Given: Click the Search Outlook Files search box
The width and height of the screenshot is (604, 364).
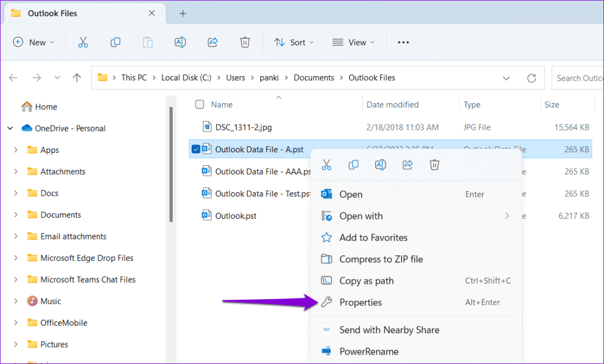Looking at the screenshot, I should coord(578,78).
